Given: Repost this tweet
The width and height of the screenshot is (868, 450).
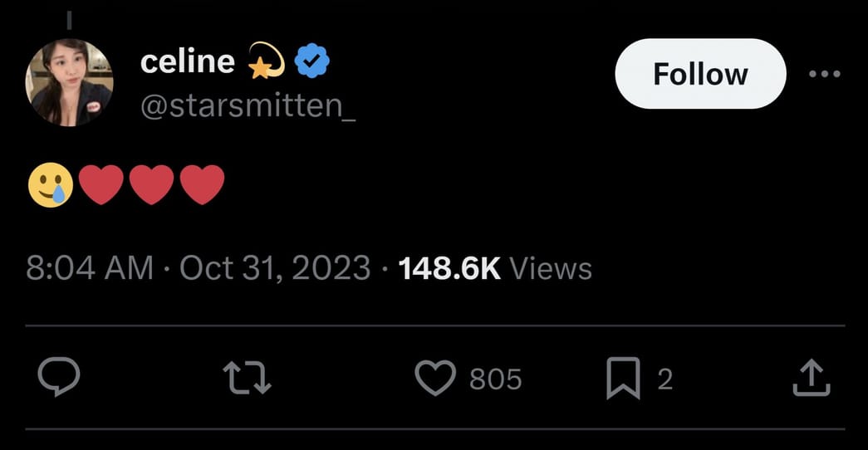Looking at the screenshot, I should pos(248,379).
